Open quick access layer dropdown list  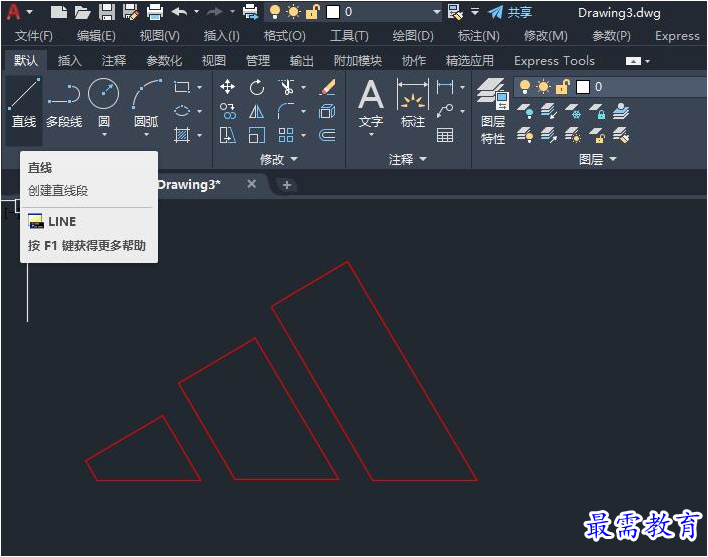[x=436, y=12]
